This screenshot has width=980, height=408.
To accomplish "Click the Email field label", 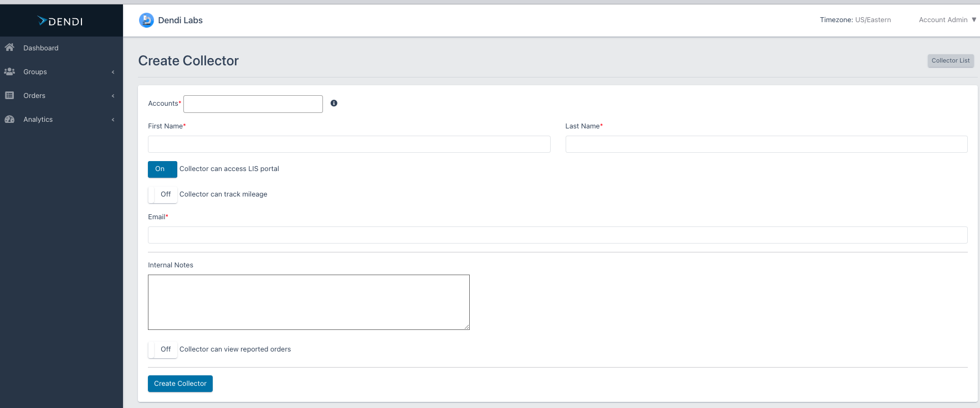I will pyautogui.click(x=158, y=217).
